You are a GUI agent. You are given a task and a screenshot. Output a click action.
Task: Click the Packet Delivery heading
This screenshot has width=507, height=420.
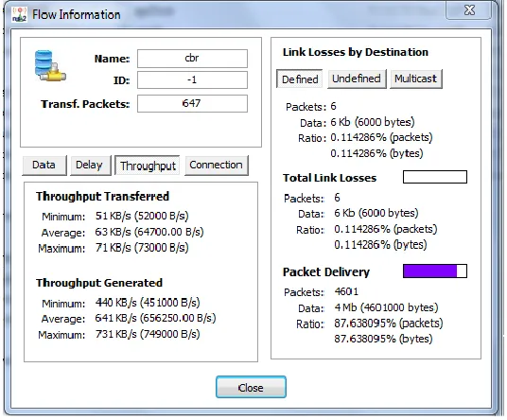326,271
